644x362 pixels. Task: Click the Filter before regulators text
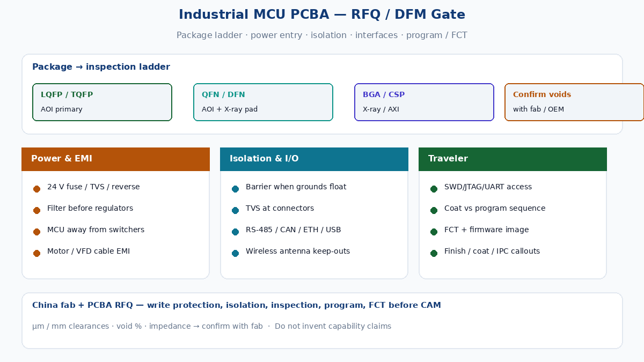coord(90,208)
